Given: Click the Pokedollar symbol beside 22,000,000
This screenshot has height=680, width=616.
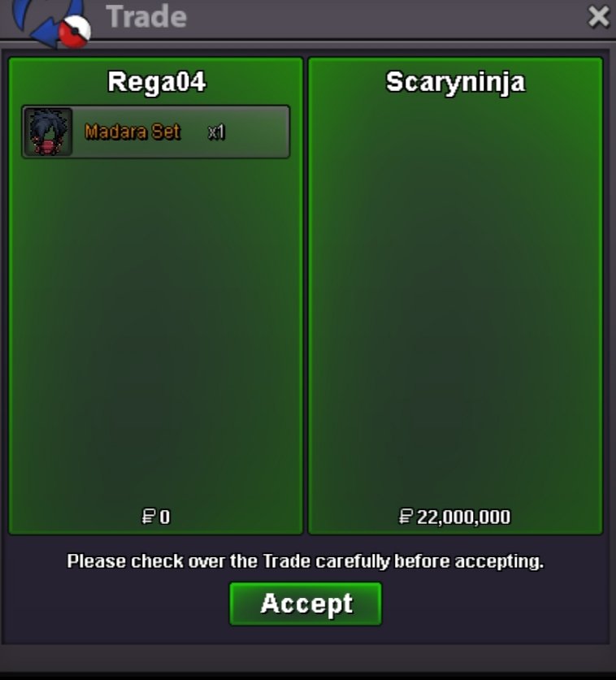Looking at the screenshot, I should pyautogui.click(x=406, y=516).
